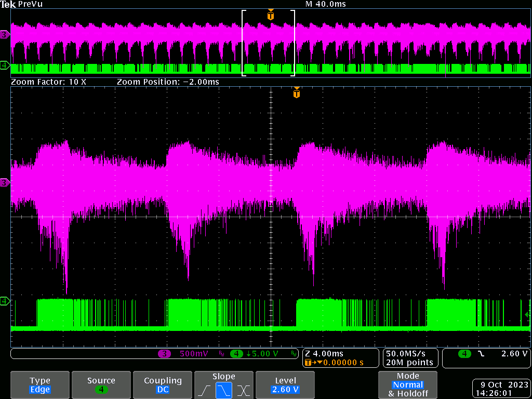
Task: Change the Coupling DC setting
Action: click(163, 385)
